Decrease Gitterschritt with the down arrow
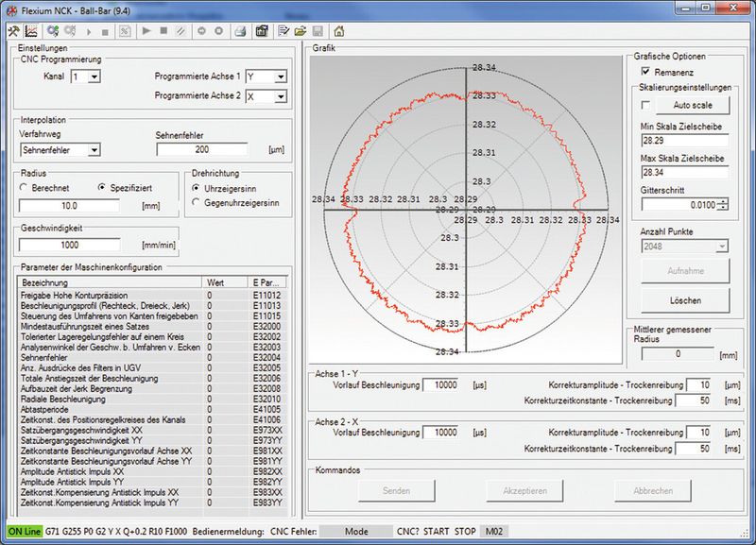This screenshot has height=545, width=756. tap(723, 208)
